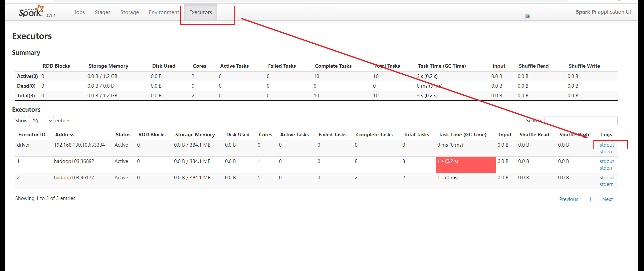This screenshot has height=271, width=644.
Task: Go to the Previous page
Action: pyautogui.click(x=568, y=199)
